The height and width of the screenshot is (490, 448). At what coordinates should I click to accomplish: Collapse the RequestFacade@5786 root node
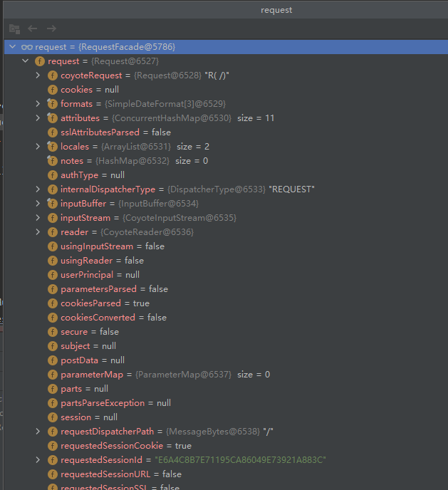click(13, 47)
